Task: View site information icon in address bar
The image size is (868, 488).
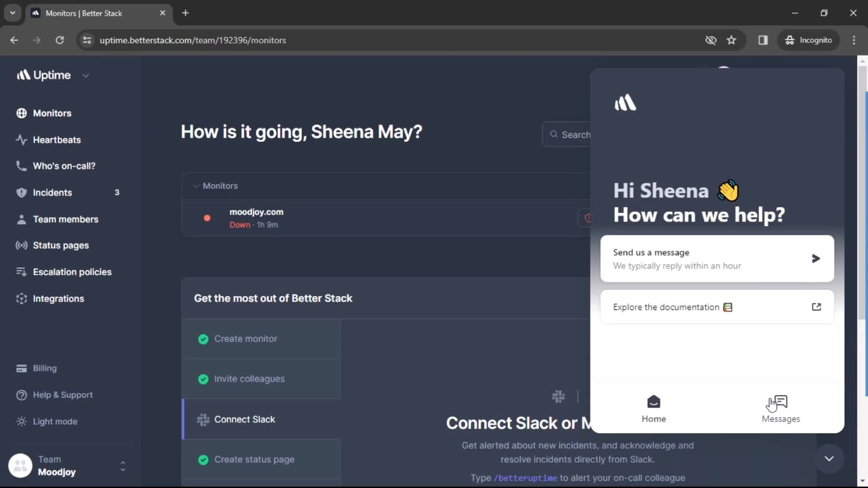Action: [x=87, y=40]
